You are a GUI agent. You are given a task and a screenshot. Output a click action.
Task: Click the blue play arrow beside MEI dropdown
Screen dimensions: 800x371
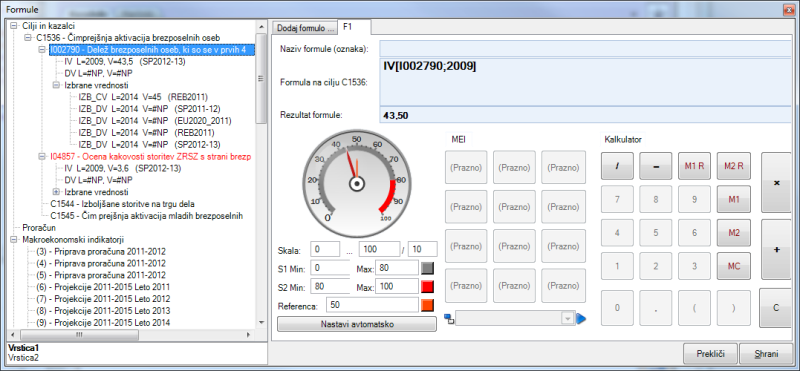581,319
